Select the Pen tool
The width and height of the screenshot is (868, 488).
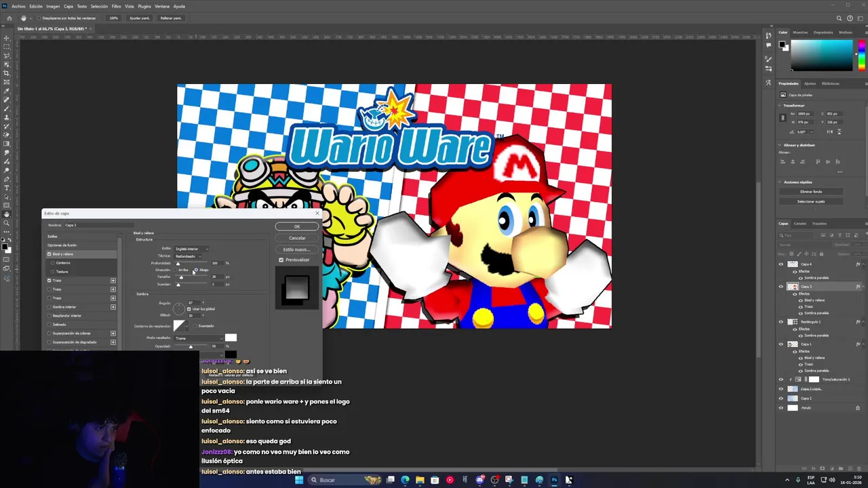point(7,179)
